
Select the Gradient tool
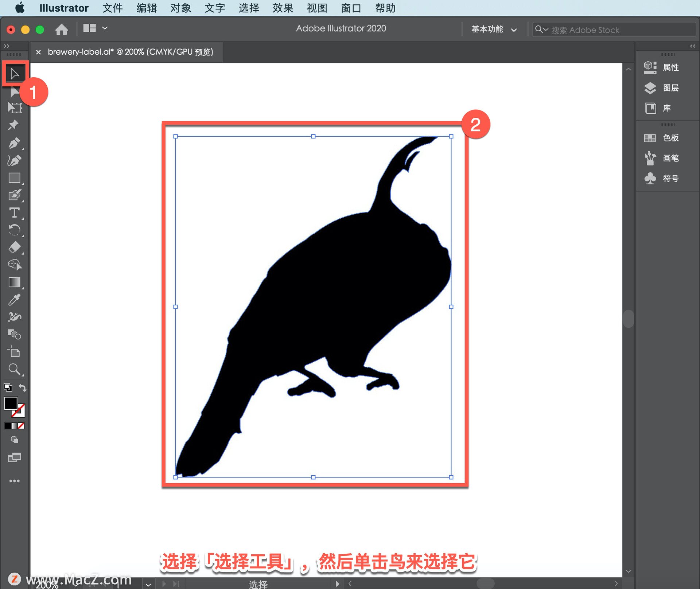click(x=15, y=282)
